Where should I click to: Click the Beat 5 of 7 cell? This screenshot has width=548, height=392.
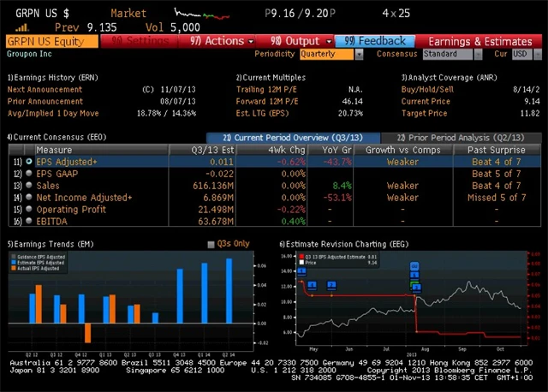tap(497, 174)
